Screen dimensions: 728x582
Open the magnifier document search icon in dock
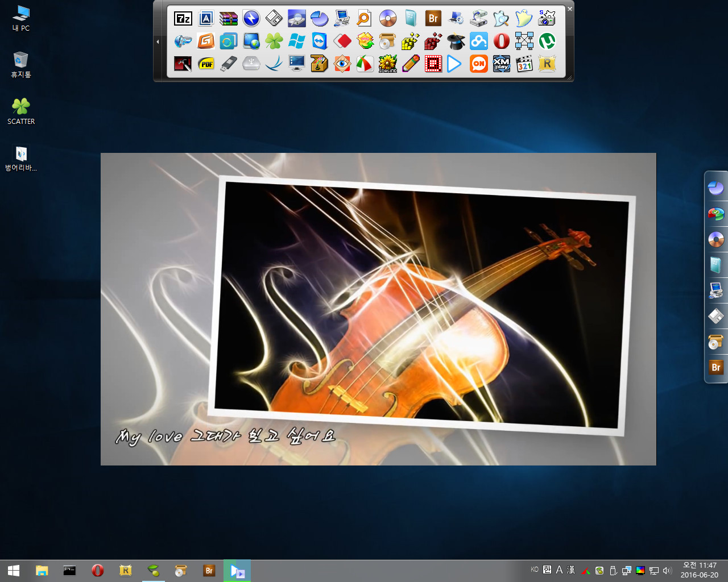click(365, 18)
